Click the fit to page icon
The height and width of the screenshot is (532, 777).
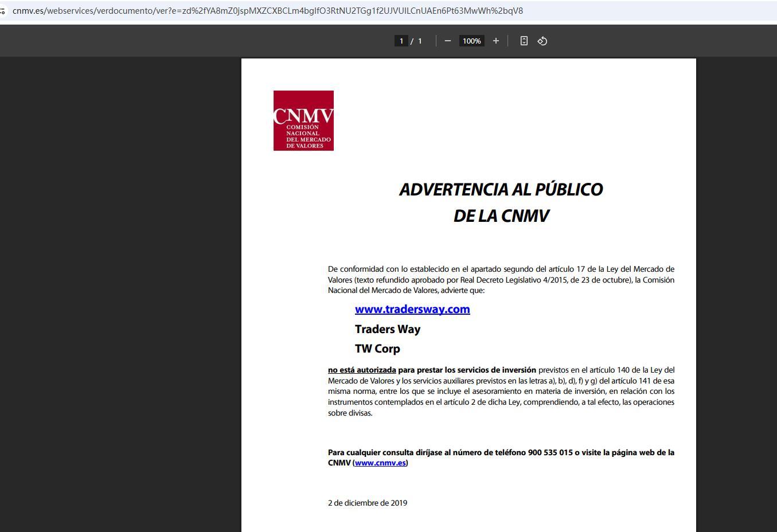pos(524,41)
